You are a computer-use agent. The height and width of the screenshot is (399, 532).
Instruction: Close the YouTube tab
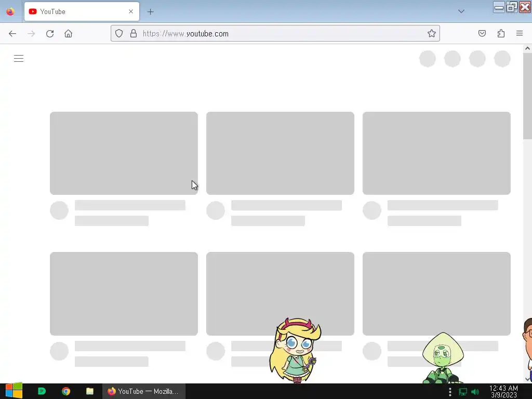[131, 11]
